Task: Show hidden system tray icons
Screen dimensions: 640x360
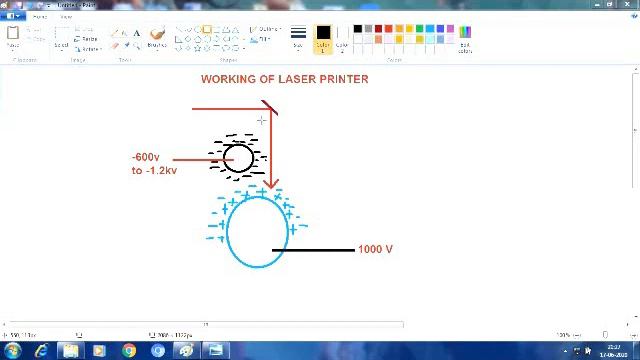Action: click(x=565, y=351)
